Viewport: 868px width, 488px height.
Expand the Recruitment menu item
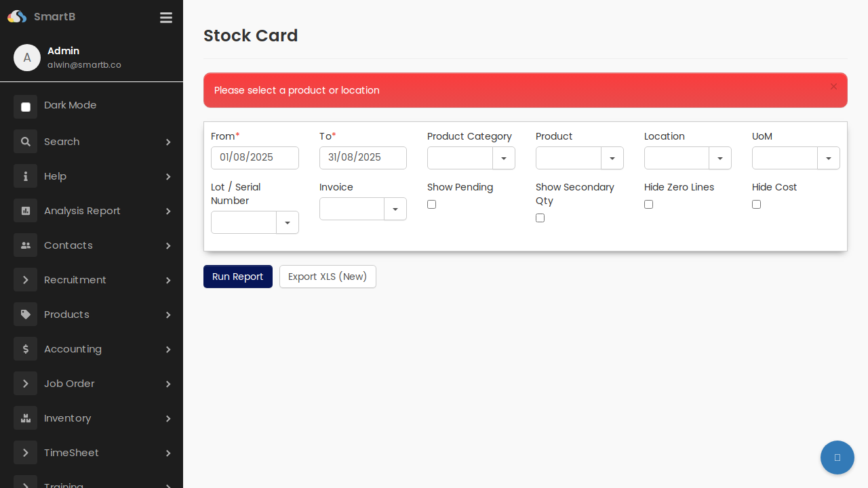(25, 280)
